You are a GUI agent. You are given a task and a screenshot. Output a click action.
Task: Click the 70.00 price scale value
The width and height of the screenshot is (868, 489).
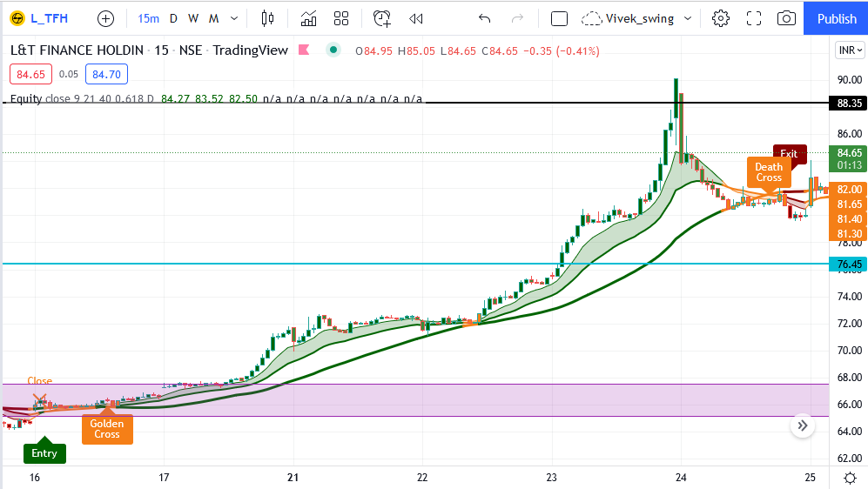pos(849,350)
